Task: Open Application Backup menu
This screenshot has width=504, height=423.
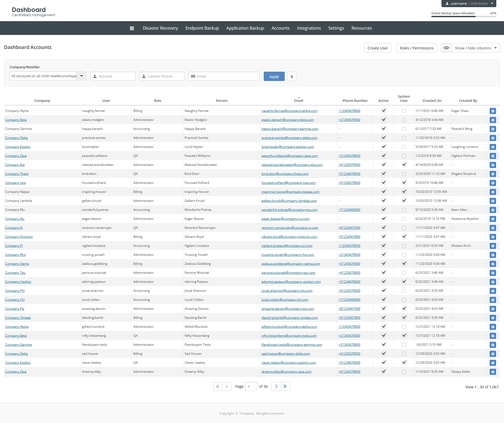Action: point(245,28)
